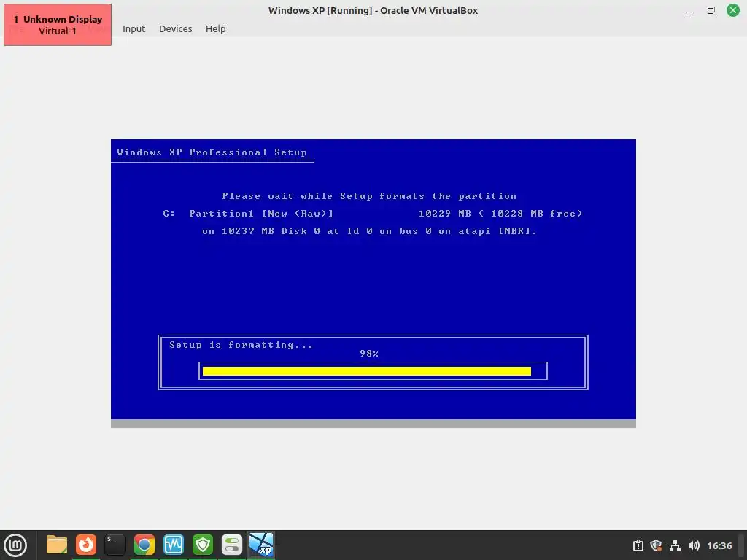747x560 pixels.
Task: Click the VirtualBox window title bar text
Action: coord(373,10)
